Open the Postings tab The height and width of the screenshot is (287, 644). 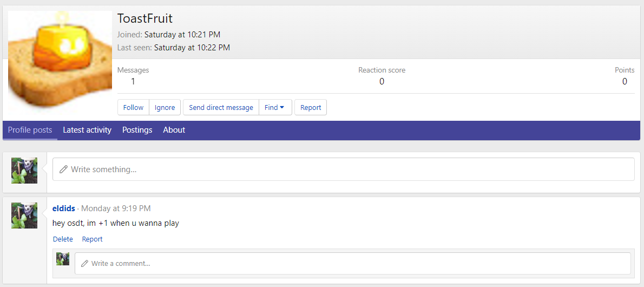(137, 130)
